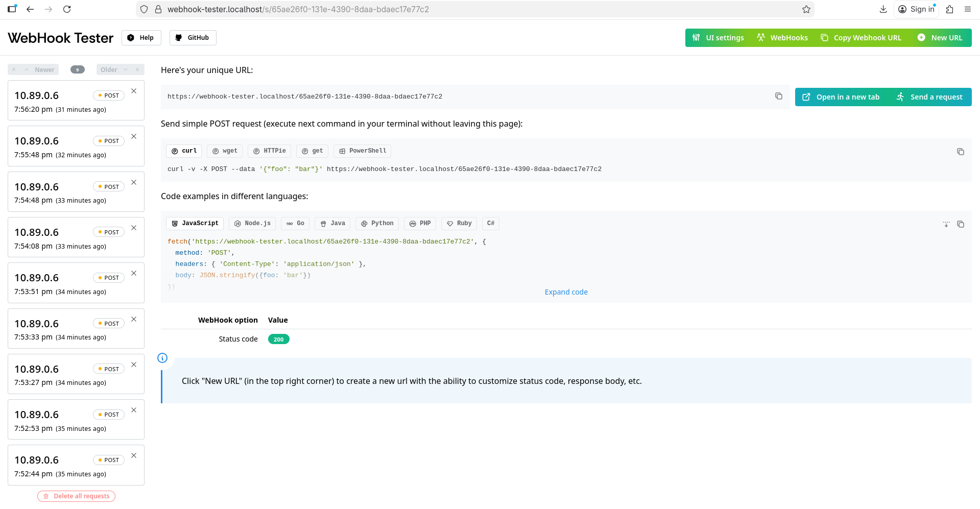Open the browser hamburger menu
This screenshot has width=980, height=509.
[x=967, y=9]
